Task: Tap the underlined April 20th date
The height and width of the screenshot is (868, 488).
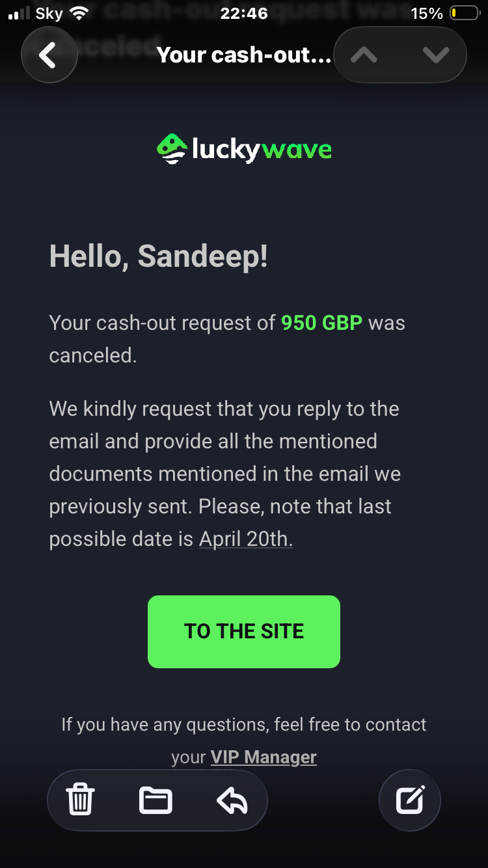Action: click(x=246, y=539)
